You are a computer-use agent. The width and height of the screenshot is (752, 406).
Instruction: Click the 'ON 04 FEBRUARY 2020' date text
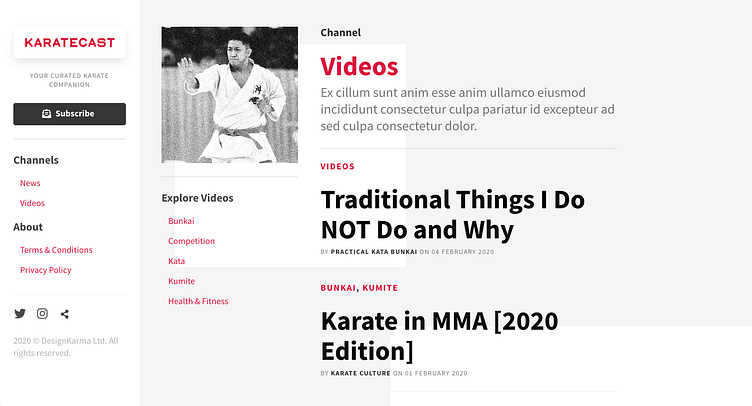[457, 252]
